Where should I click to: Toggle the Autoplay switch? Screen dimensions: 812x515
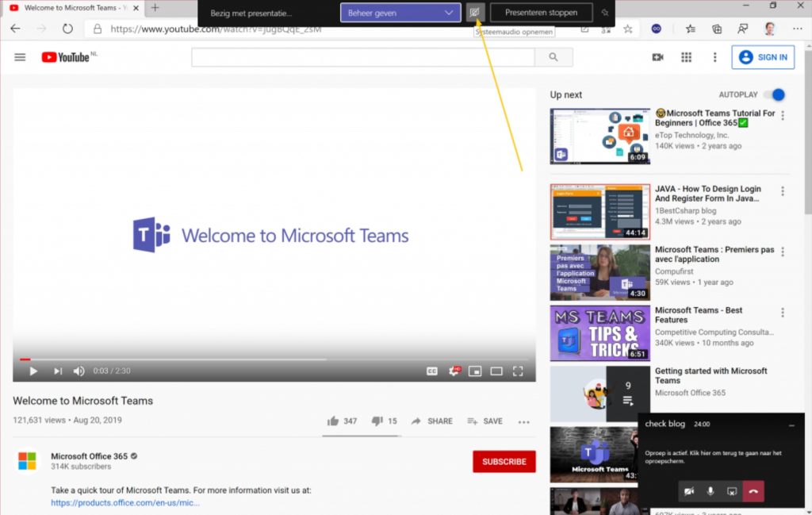pyautogui.click(x=774, y=94)
